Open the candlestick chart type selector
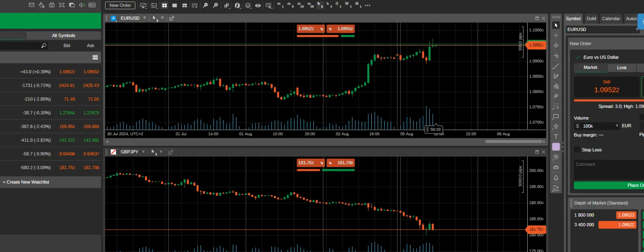The height and width of the screenshot is (252, 644). [227, 5]
